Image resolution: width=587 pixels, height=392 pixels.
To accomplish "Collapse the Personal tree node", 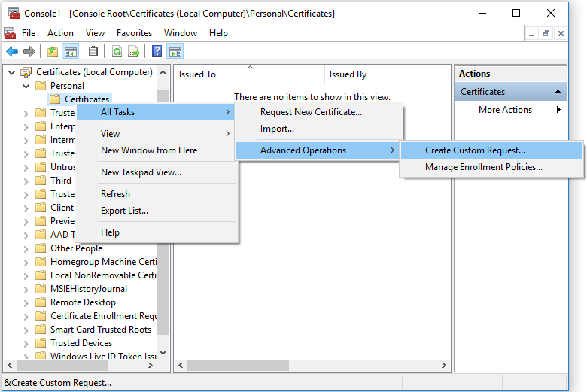I will tap(26, 86).
